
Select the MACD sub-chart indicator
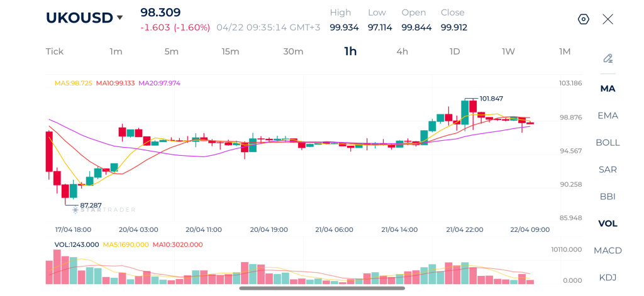[608, 250]
